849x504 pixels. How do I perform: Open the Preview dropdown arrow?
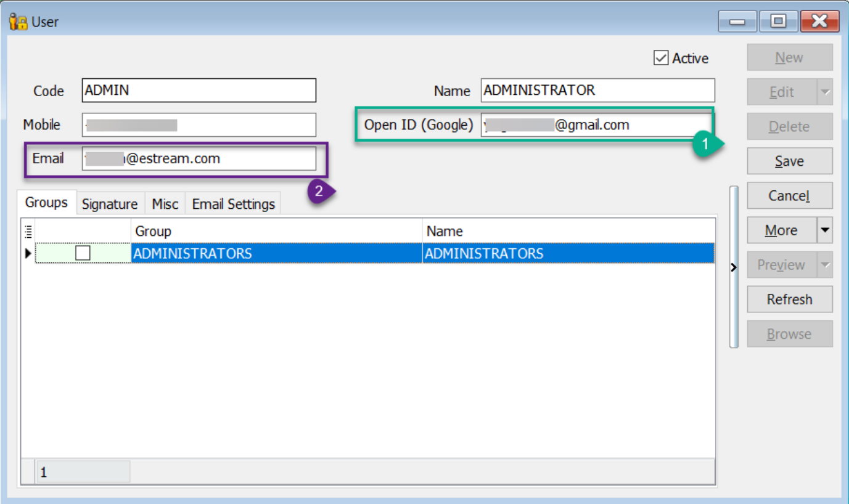[x=825, y=265]
